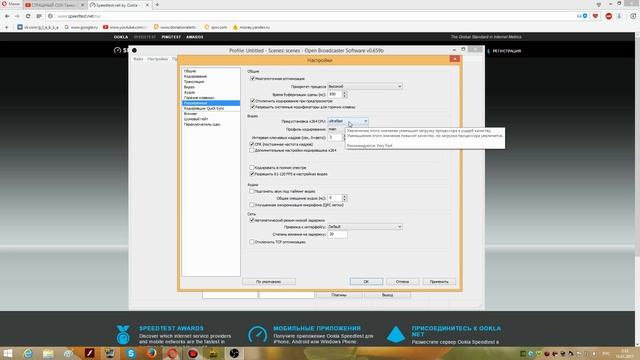Click PINGTEST link in Ookla header

tap(171, 37)
